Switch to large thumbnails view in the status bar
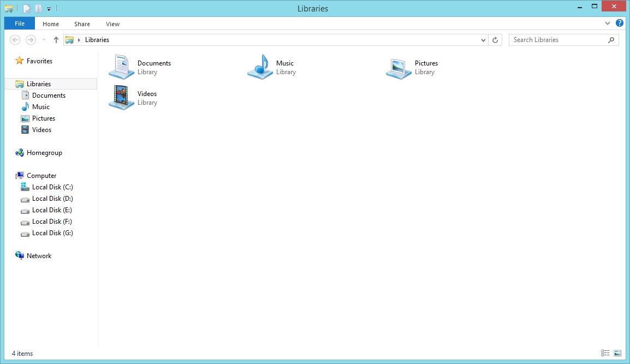630x364 pixels. 617,353
